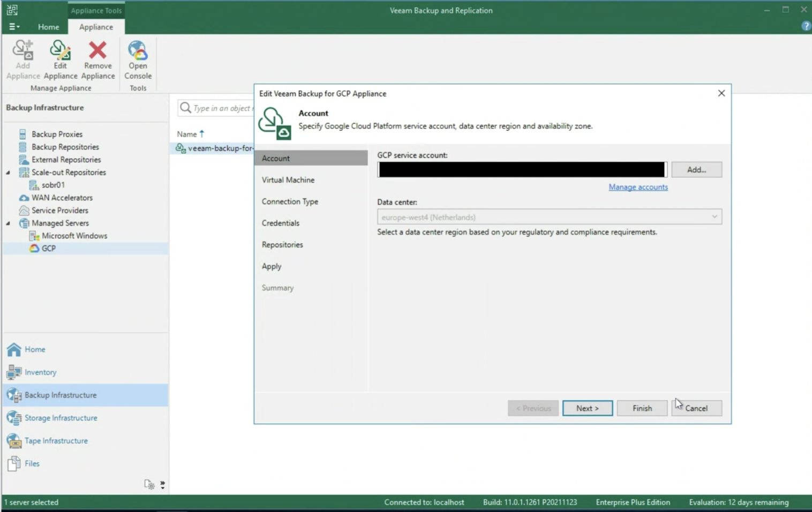Click the Backup Repositories tree icon
The image size is (812, 512).
(23, 147)
